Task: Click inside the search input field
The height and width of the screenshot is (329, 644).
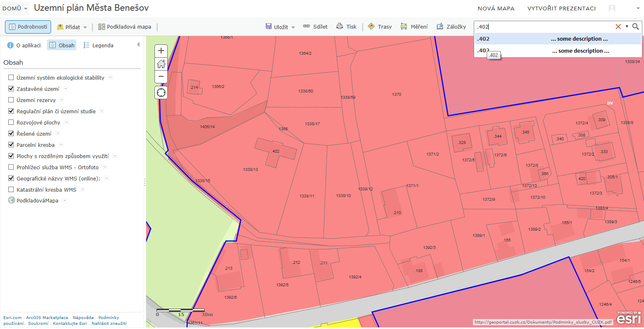Action: coord(544,27)
